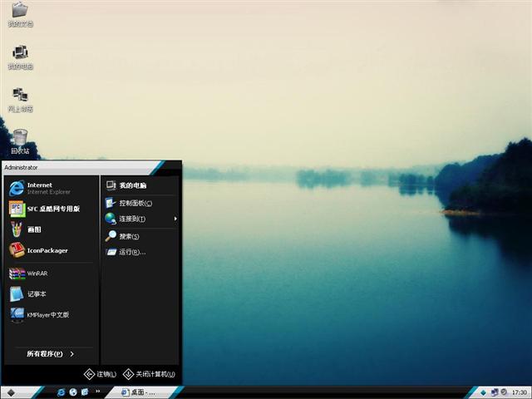Expand the 连接到(T) submenu
The image size is (532, 399).
[x=140, y=219]
